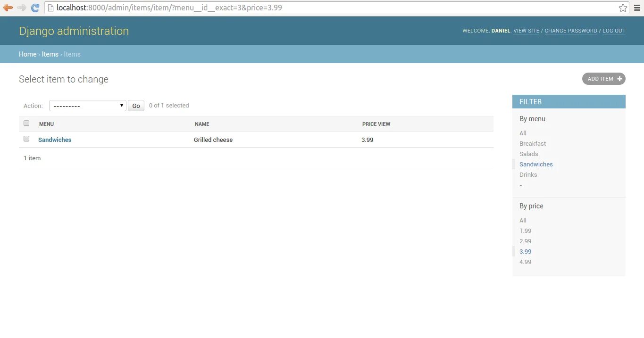Click the 'By menu' filter heading
The width and height of the screenshot is (644, 338).
[532, 119]
